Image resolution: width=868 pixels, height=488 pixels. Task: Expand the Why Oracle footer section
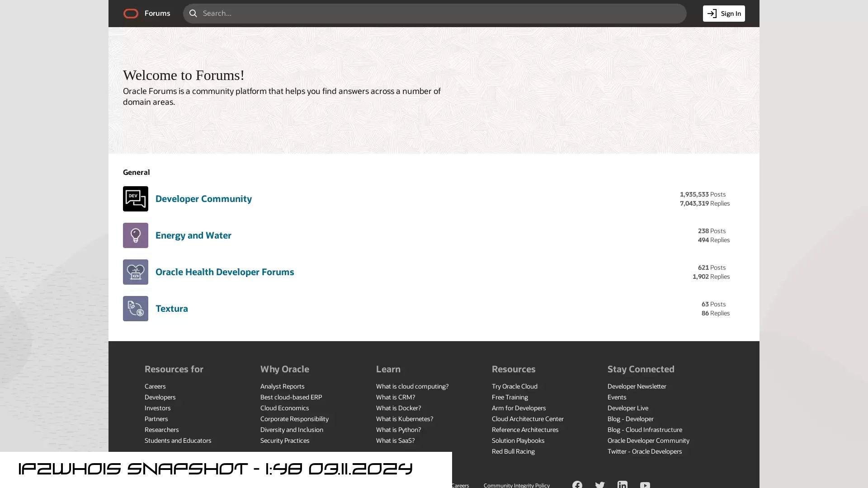click(284, 368)
